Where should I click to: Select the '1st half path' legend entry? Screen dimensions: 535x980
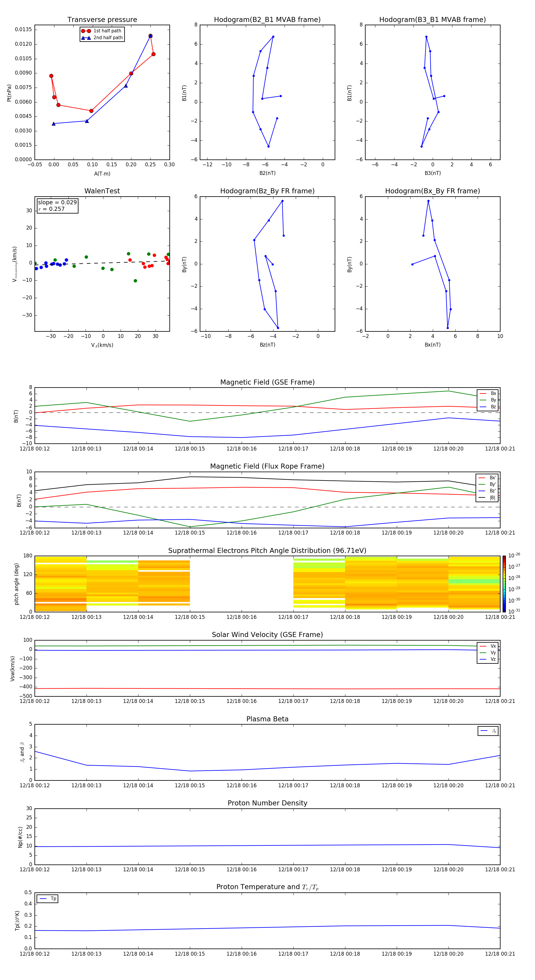point(101,31)
